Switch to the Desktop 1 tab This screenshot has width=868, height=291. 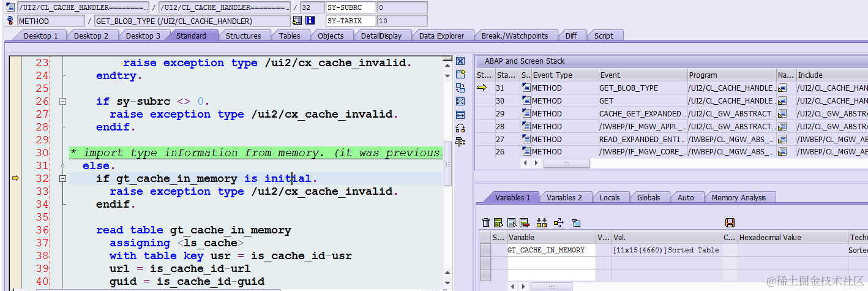40,36
